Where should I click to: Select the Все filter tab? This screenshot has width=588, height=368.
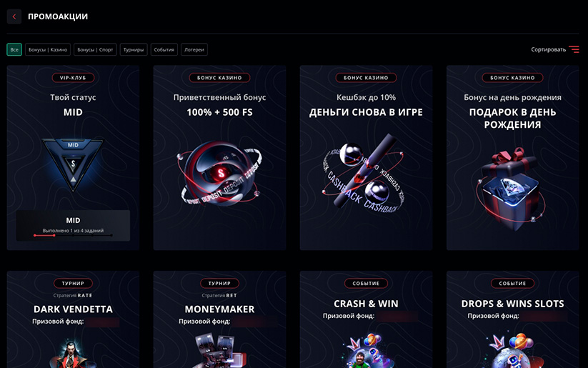click(x=14, y=49)
